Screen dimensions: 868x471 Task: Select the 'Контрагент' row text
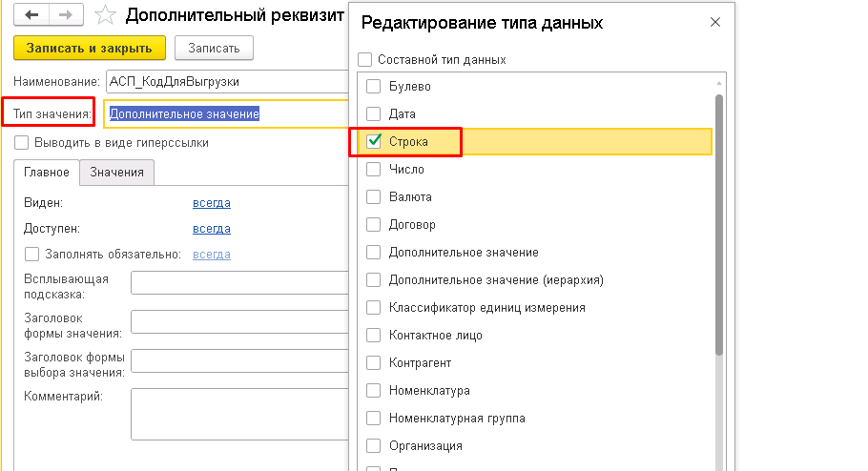[420, 363]
